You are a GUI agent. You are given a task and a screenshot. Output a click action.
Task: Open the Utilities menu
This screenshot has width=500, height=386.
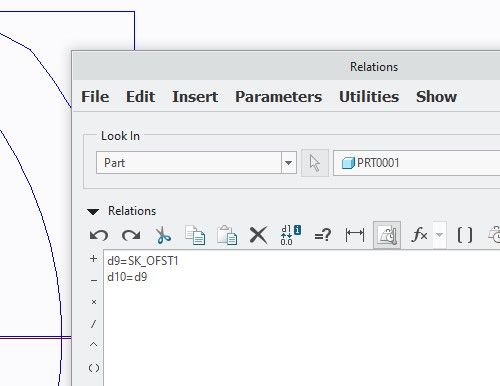click(369, 97)
